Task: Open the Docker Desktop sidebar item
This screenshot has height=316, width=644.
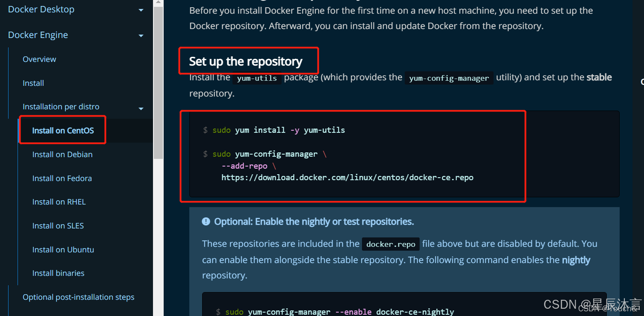Action: (41, 9)
